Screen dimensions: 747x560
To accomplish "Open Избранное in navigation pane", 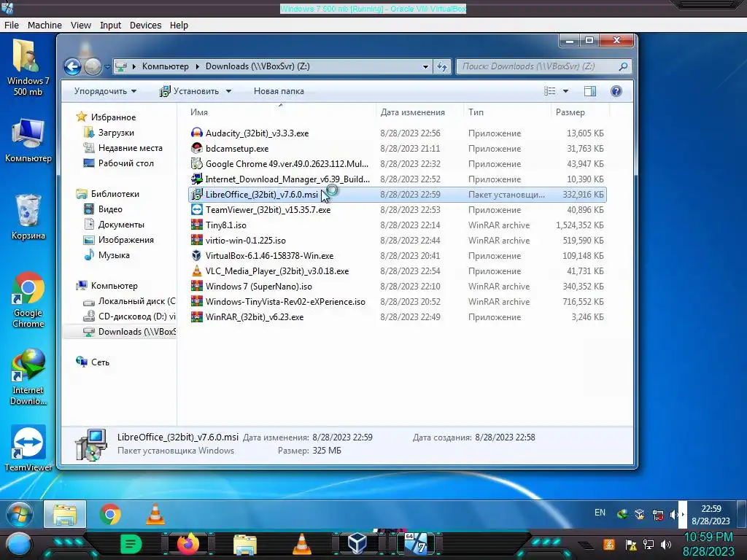I will pyautogui.click(x=113, y=117).
